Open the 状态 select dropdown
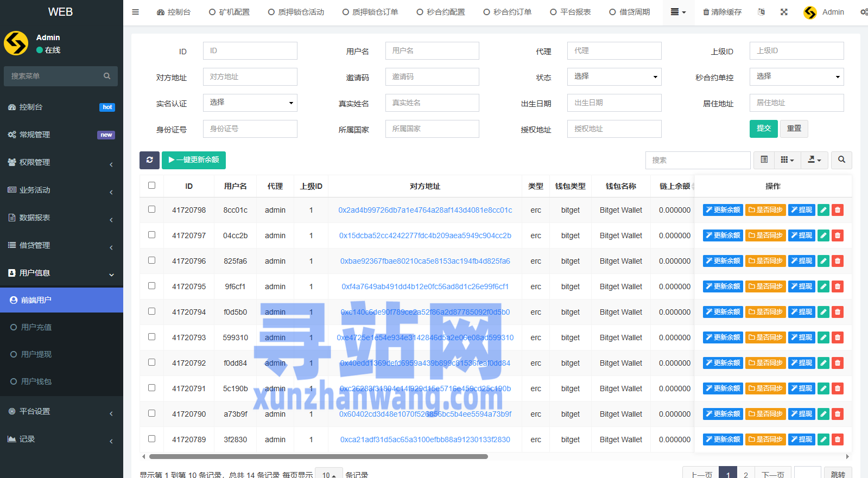The height and width of the screenshot is (478, 868). coord(614,77)
